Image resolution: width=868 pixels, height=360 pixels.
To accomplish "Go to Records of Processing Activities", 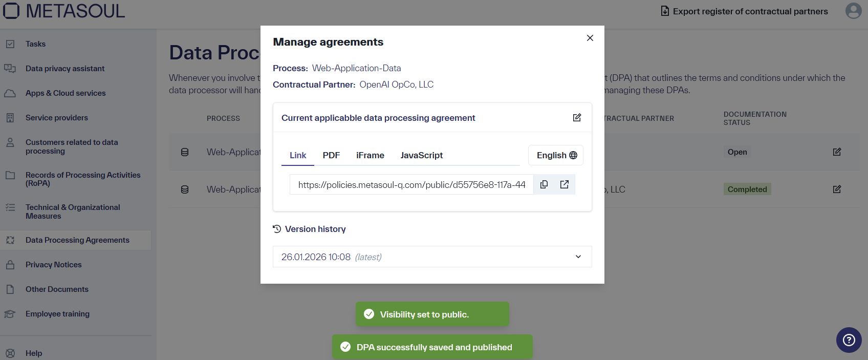I will pos(82,179).
